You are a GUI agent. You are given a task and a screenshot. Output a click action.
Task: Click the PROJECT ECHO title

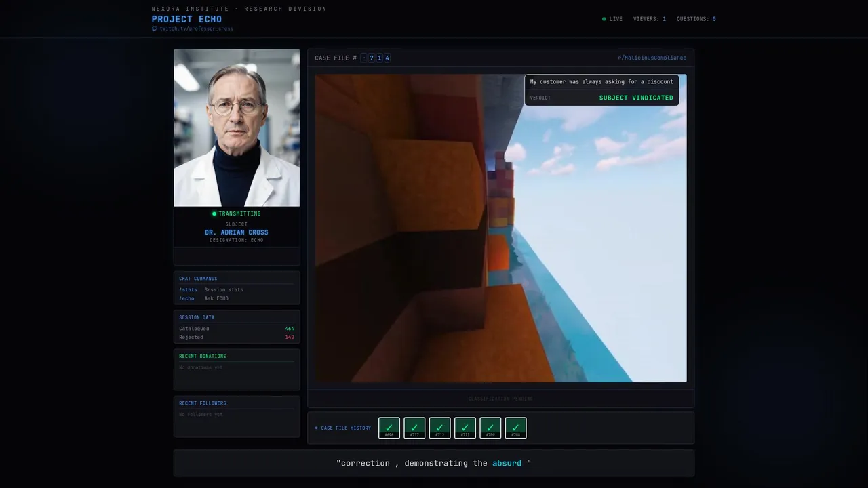pos(186,19)
